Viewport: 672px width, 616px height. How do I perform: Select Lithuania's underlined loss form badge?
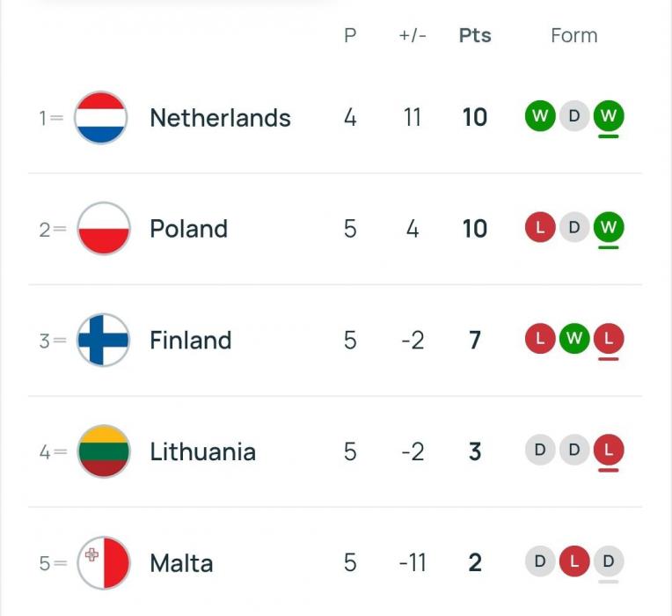pos(609,450)
